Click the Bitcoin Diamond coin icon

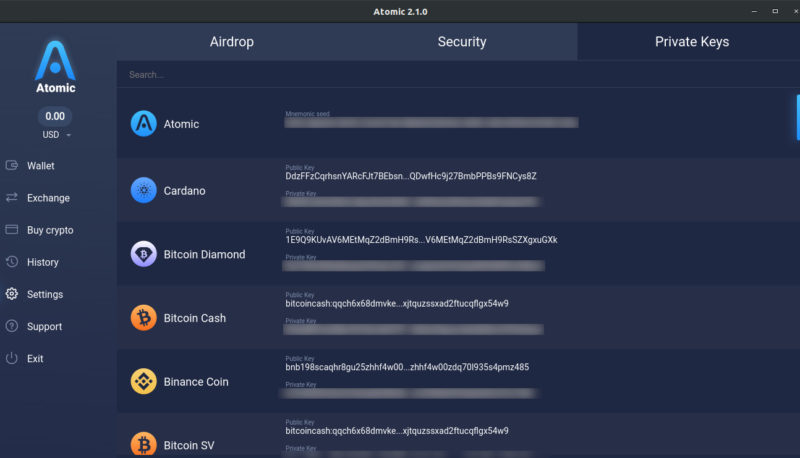coord(144,254)
